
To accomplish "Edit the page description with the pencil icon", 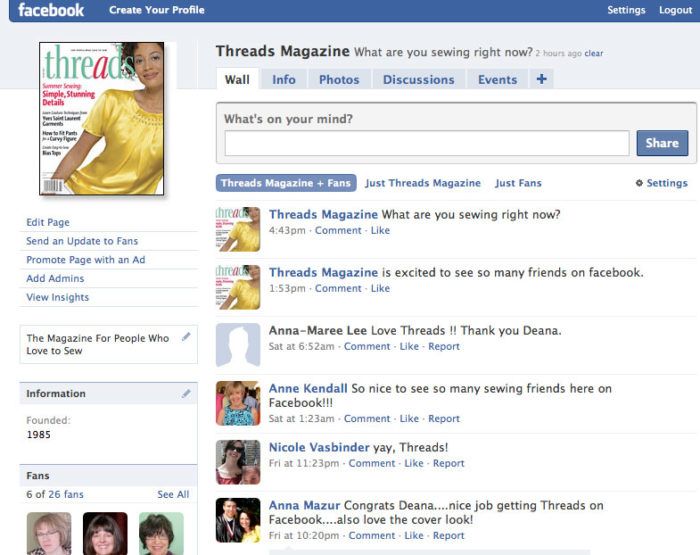I will (x=186, y=337).
